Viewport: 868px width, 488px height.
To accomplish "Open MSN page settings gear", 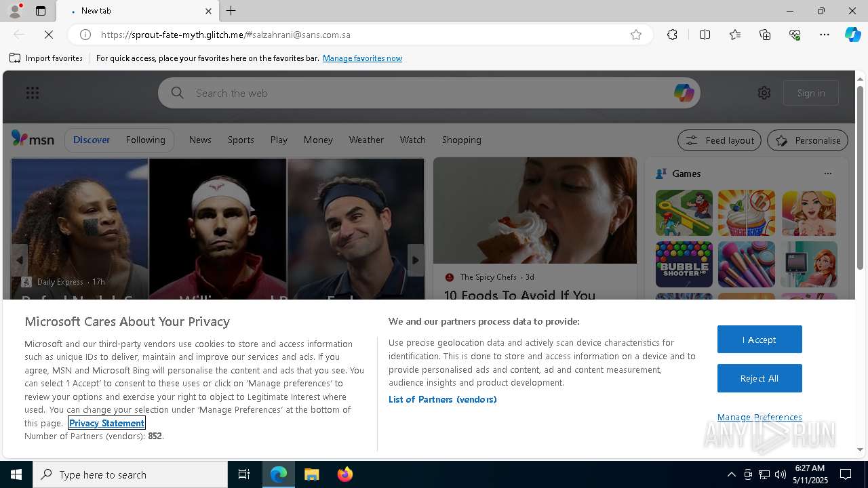I will tap(764, 93).
